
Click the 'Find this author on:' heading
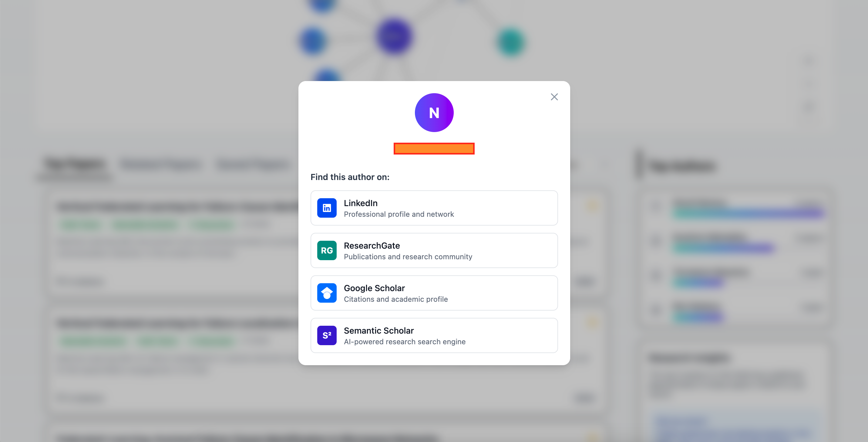pyautogui.click(x=350, y=177)
